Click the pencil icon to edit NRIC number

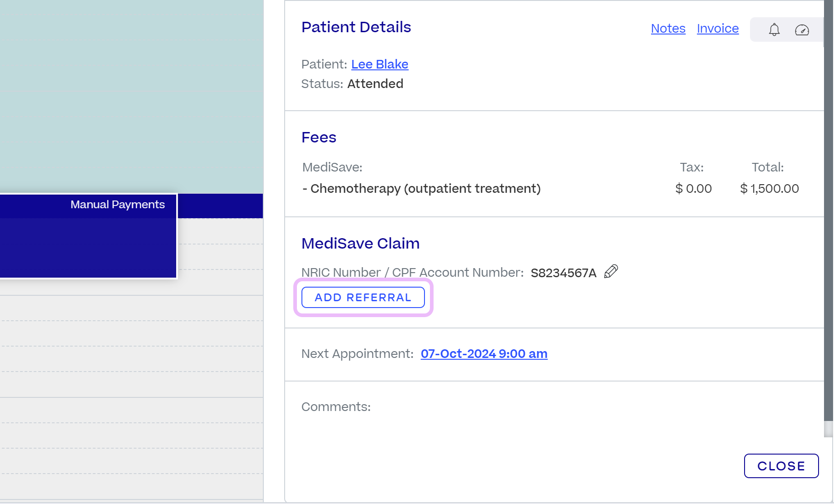pos(611,272)
